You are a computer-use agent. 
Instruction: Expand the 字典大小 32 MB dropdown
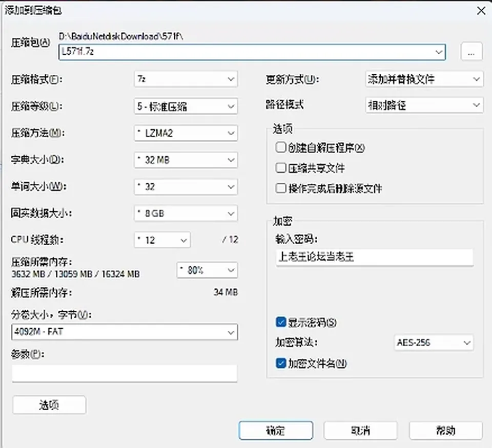pos(186,160)
